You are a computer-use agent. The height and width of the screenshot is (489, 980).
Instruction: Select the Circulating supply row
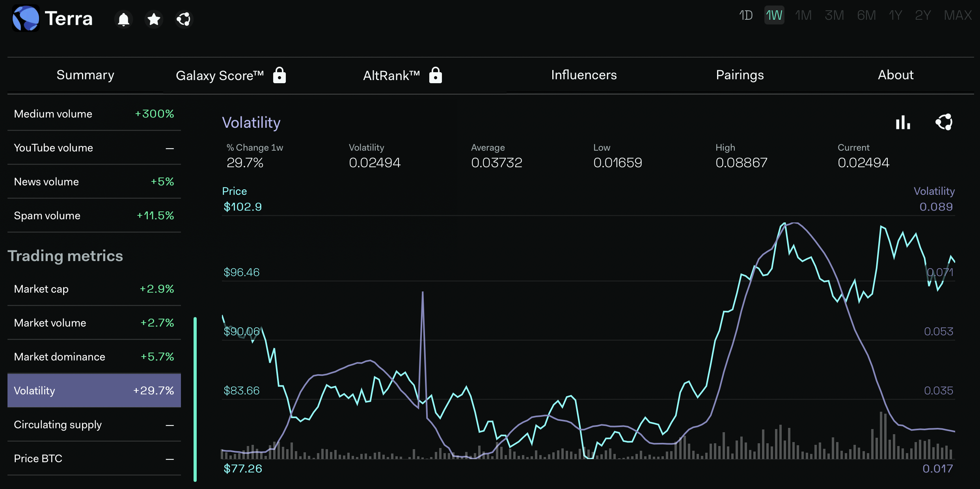point(94,425)
